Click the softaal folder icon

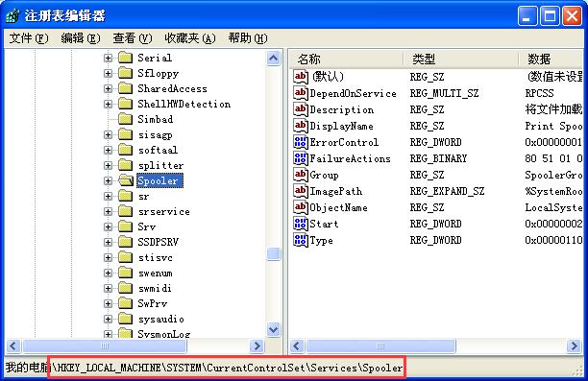[125, 150]
